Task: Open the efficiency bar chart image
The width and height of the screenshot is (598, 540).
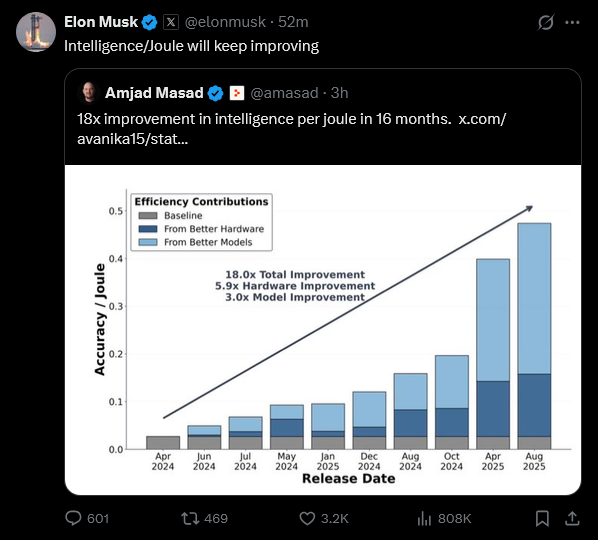Action: (x=323, y=330)
